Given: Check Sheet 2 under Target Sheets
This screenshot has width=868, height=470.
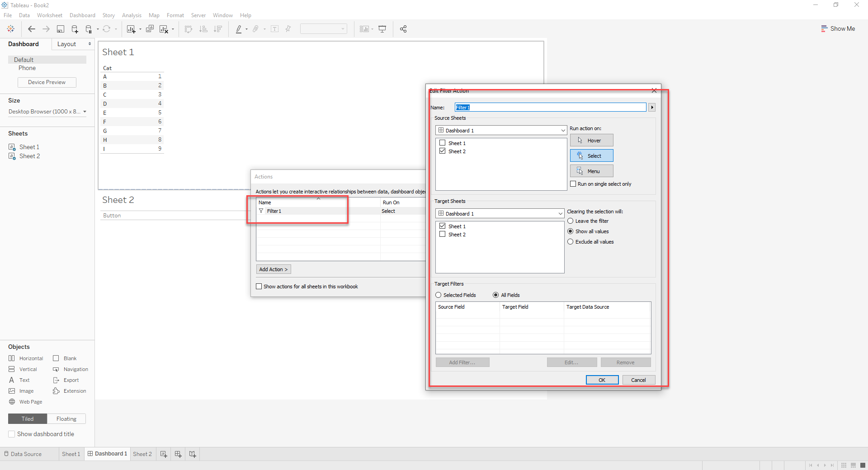Looking at the screenshot, I should [443, 234].
